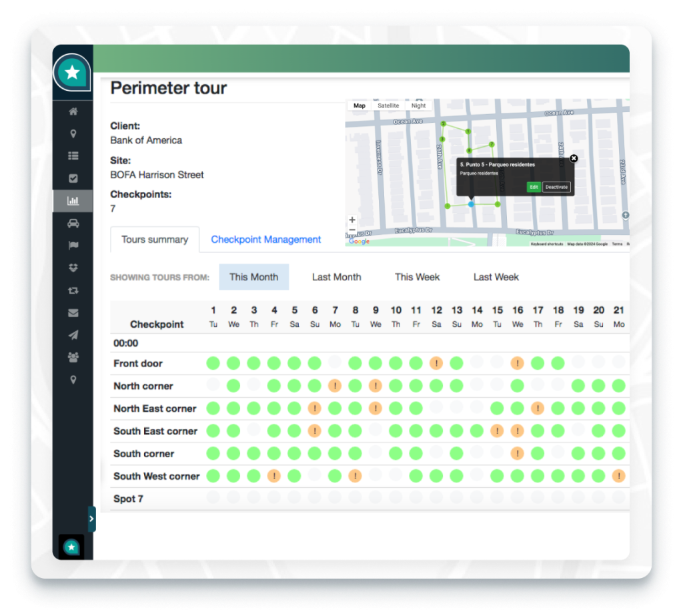The height and width of the screenshot is (616, 683).
Task: Click the large star logo at sidebar top
Action: tap(72, 72)
